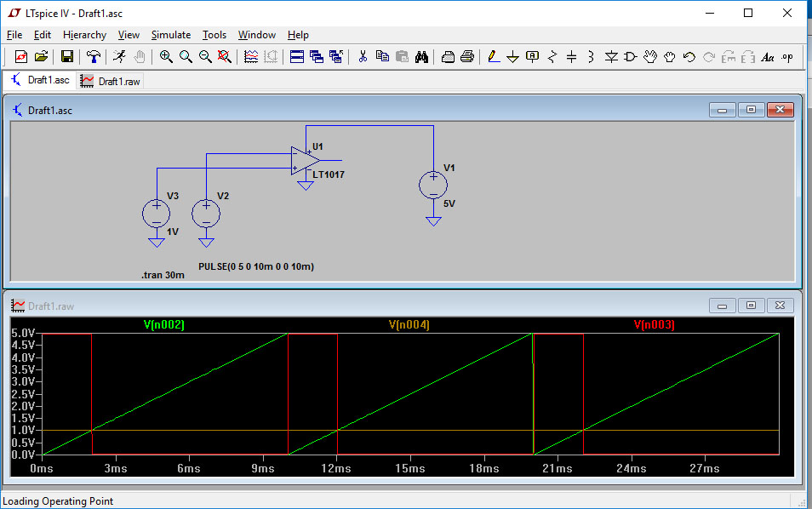
Task: Open the Help menu
Action: 298,35
